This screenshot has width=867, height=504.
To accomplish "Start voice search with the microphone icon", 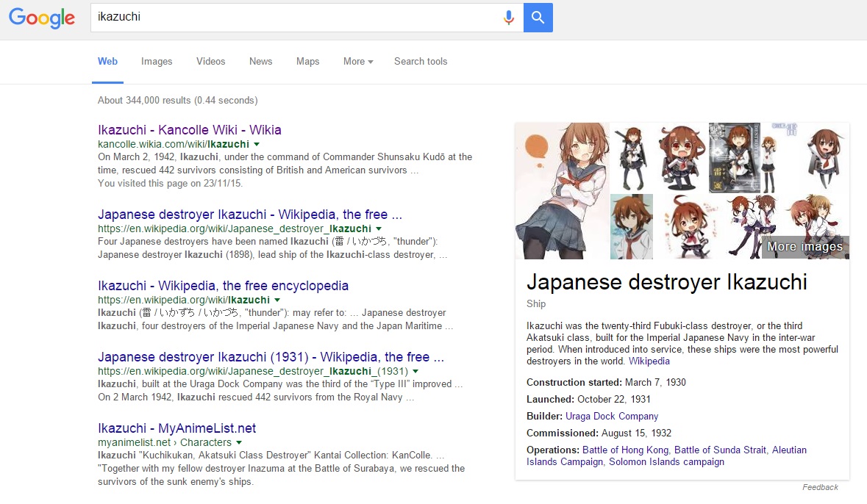I will 509,18.
